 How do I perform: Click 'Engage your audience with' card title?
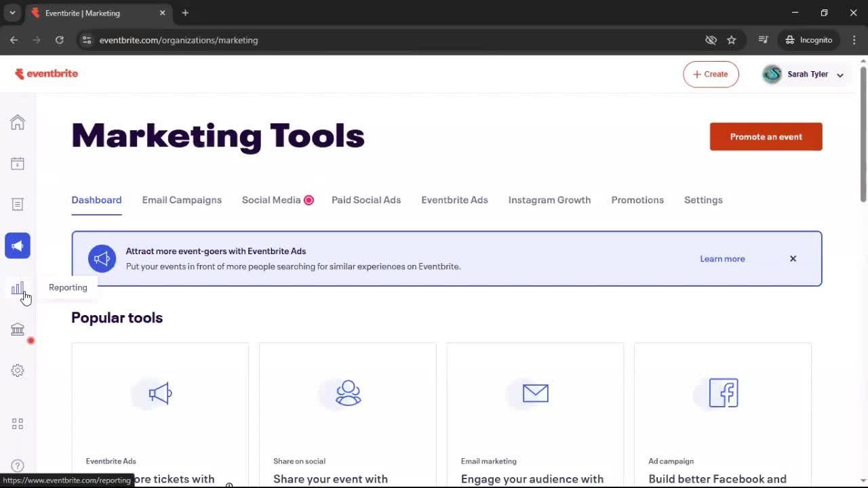pos(532,479)
